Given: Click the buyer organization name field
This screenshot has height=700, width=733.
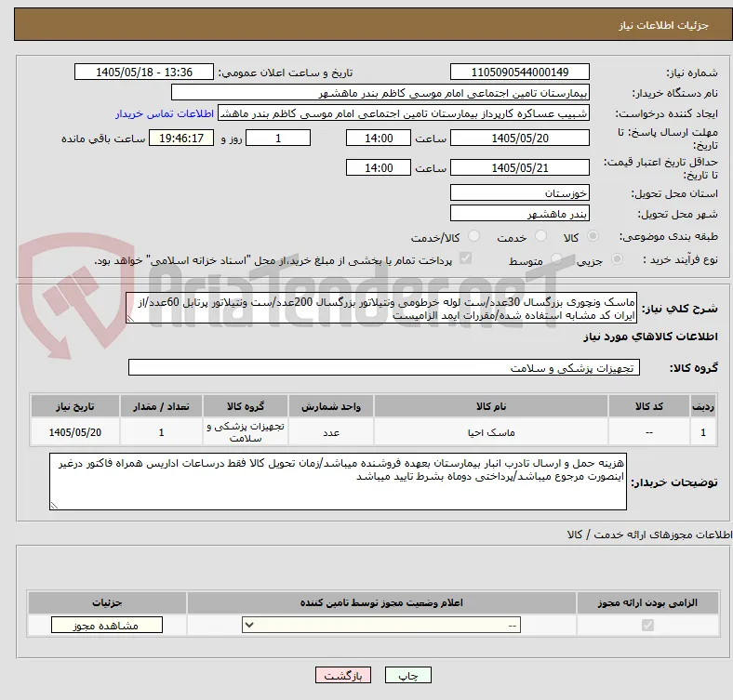Looking at the screenshot, I should tap(380, 93).
